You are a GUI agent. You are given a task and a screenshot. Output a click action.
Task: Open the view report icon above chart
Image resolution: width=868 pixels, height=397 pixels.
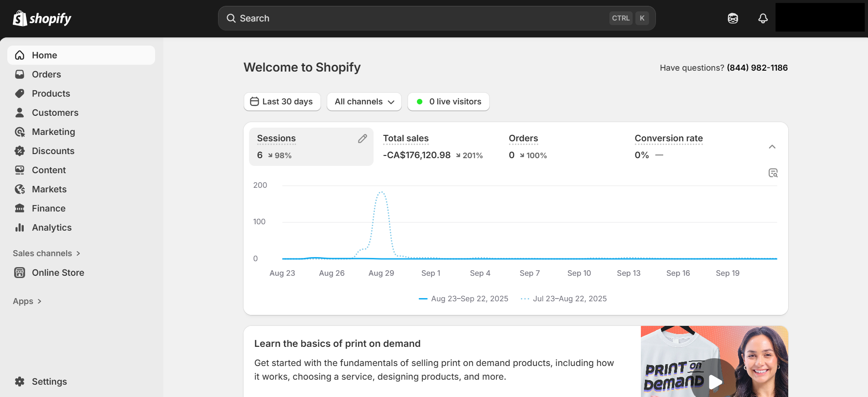pos(773,173)
